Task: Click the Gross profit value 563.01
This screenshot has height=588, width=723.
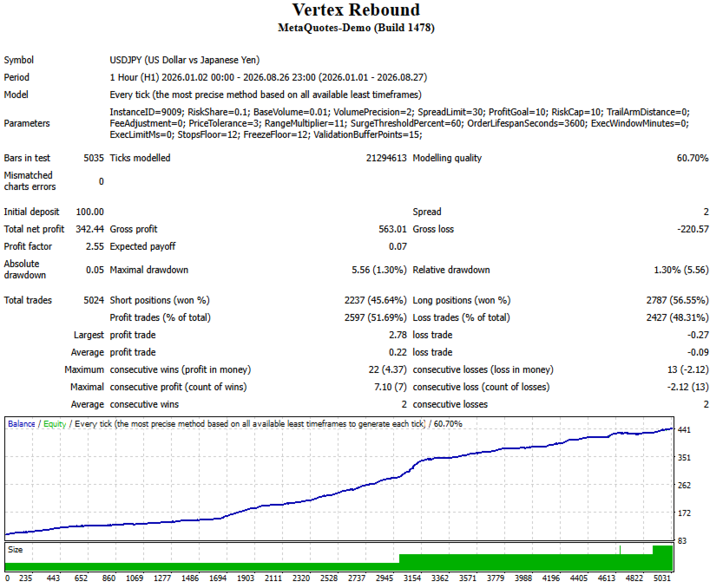Action: pos(393,229)
